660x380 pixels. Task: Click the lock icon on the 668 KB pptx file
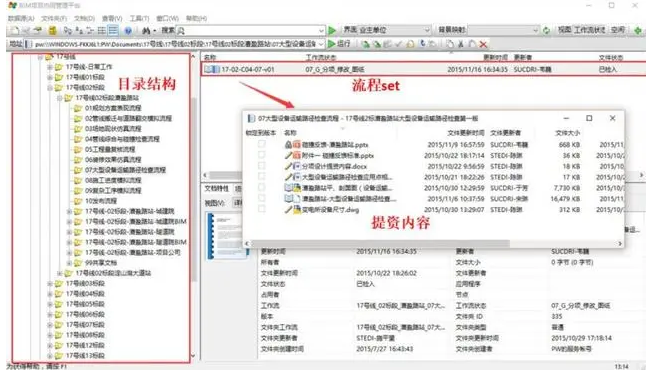[288, 145]
